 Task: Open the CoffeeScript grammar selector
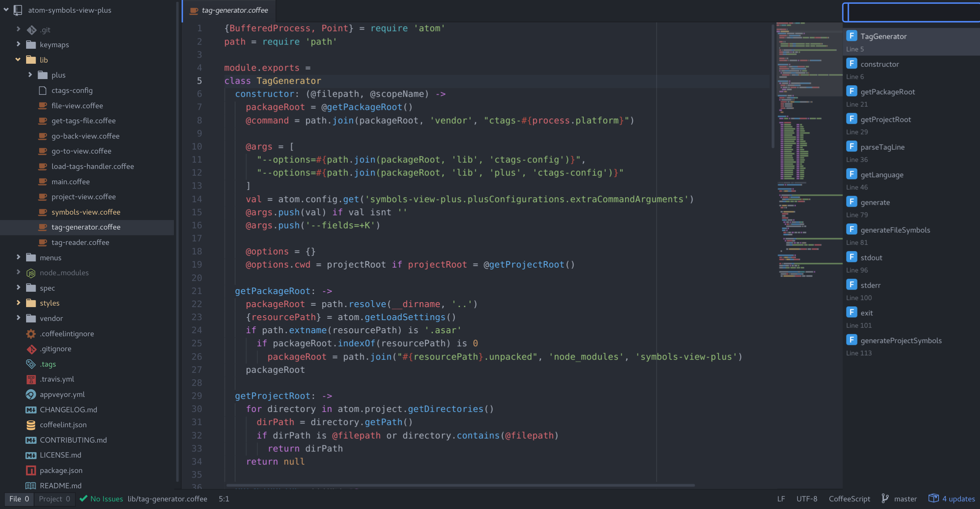point(849,499)
